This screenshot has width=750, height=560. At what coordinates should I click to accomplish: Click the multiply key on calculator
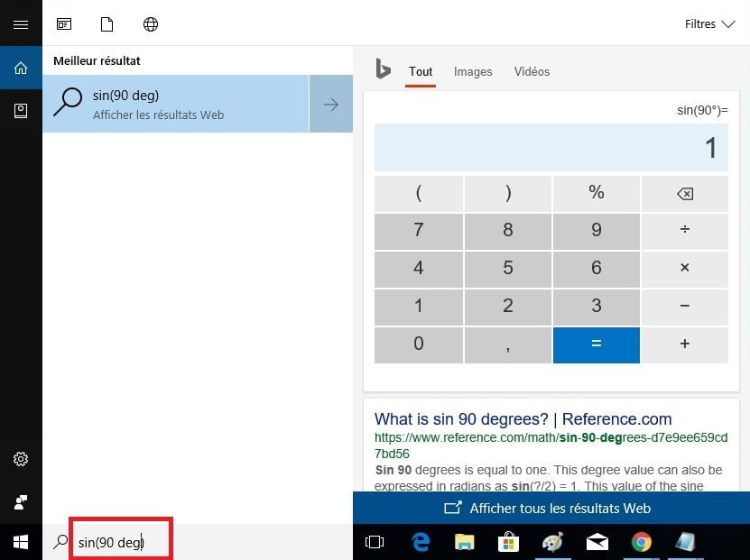(x=685, y=269)
